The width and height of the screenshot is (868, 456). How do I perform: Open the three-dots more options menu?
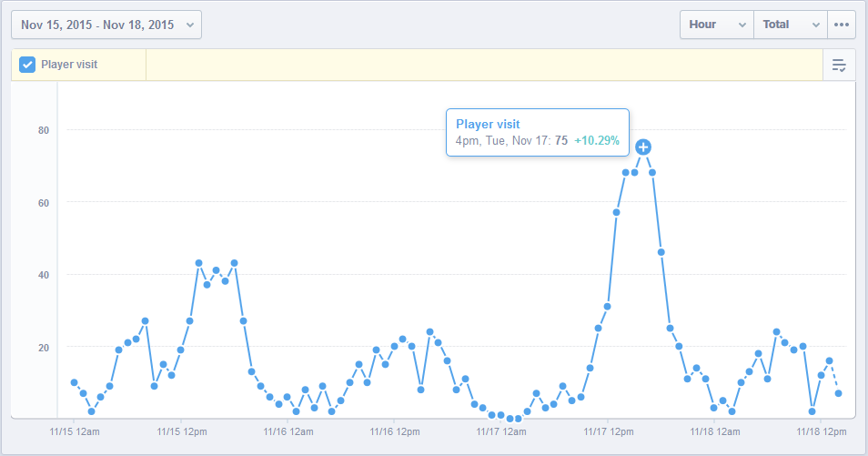pos(842,25)
